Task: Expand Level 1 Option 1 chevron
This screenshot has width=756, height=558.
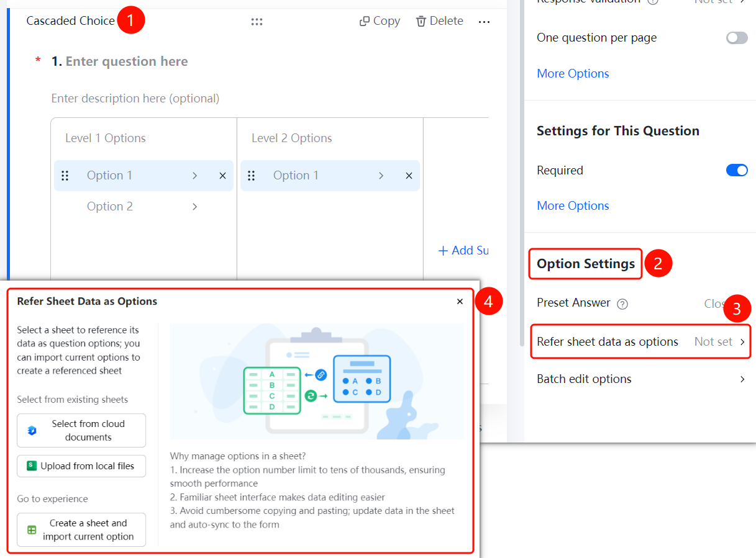Action: tap(194, 176)
